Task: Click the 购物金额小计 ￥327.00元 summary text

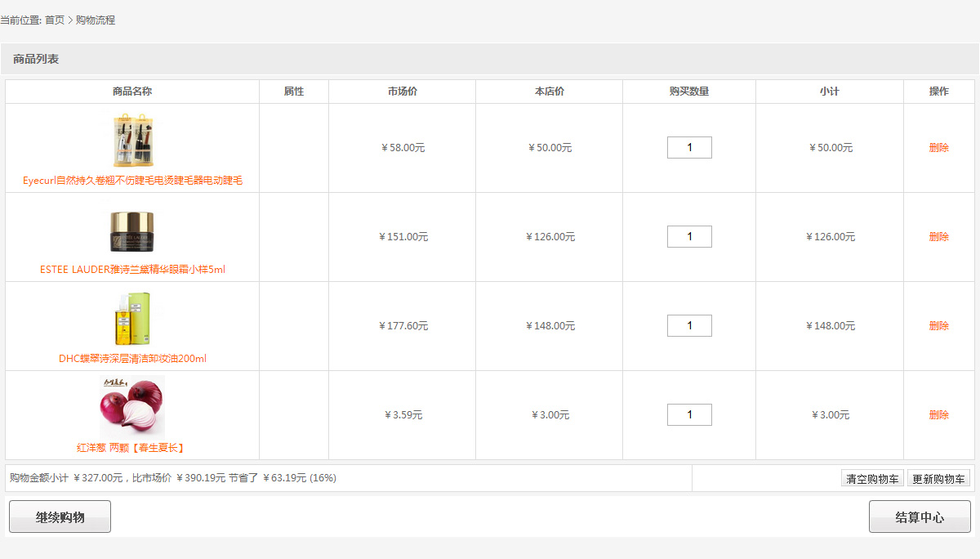Action: pyautogui.click(x=66, y=478)
